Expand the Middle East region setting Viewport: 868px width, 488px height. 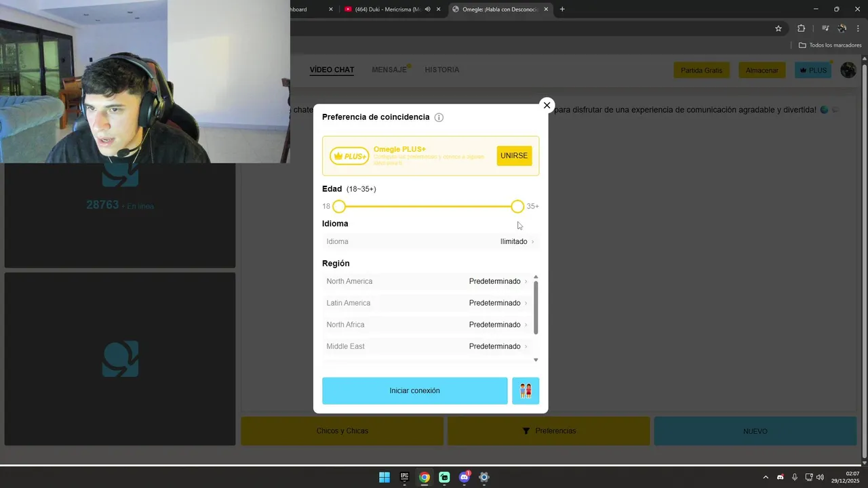pyautogui.click(x=426, y=346)
